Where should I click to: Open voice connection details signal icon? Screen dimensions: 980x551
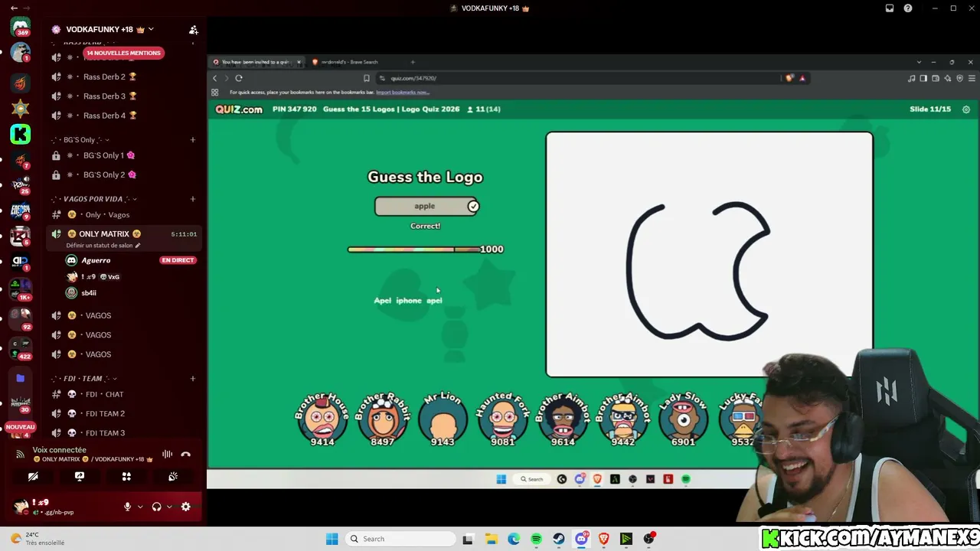(x=21, y=455)
